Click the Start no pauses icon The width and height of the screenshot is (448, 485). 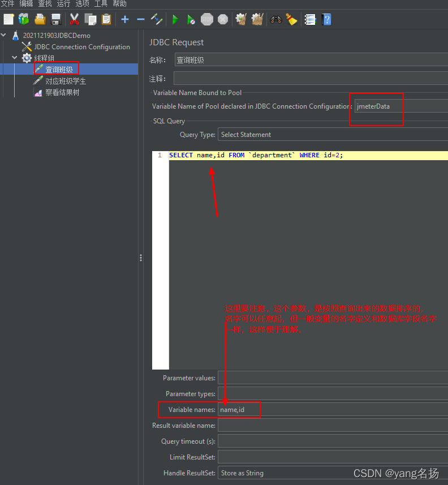click(191, 20)
